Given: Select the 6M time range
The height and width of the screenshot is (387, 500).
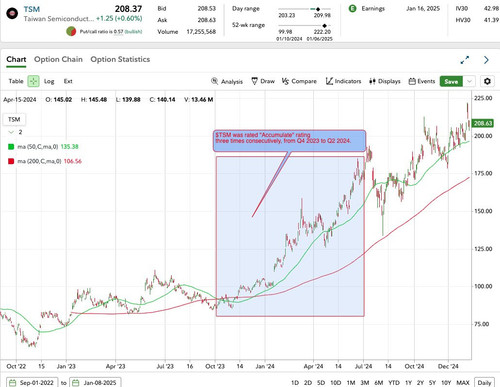Looking at the screenshot, I should tap(379, 383).
